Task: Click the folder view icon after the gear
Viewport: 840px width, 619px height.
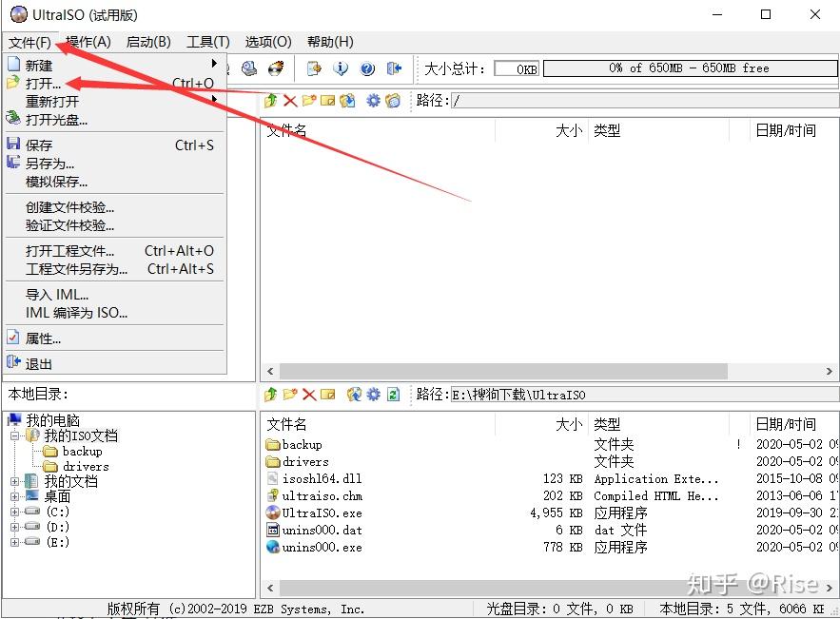Action: 393,100
